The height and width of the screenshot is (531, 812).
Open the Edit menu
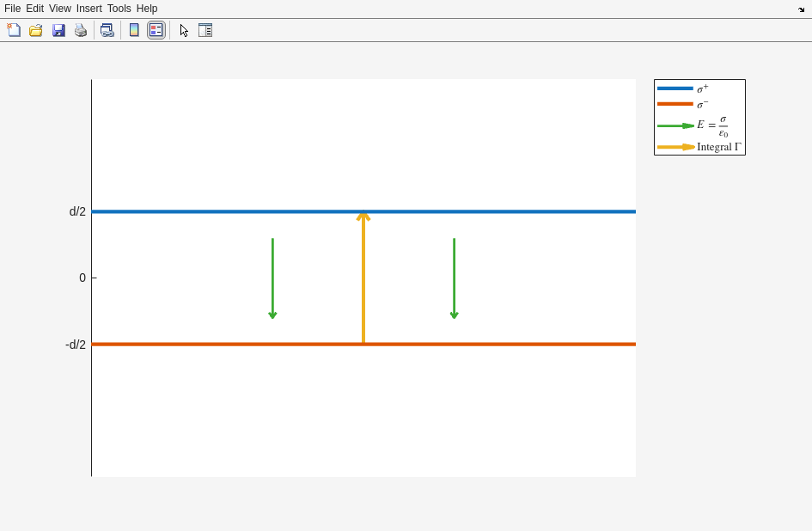pyautogui.click(x=34, y=9)
